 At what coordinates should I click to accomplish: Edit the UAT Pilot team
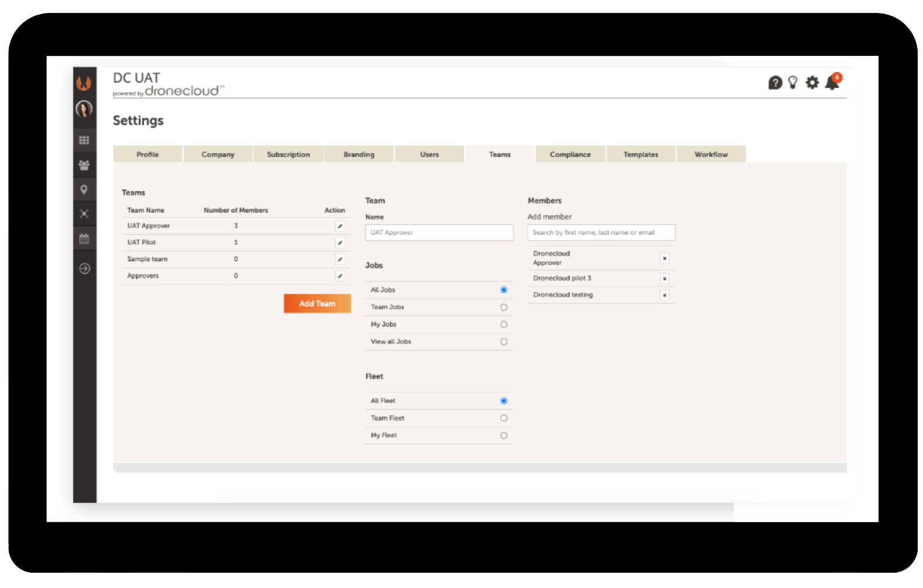click(x=340, y=243)
